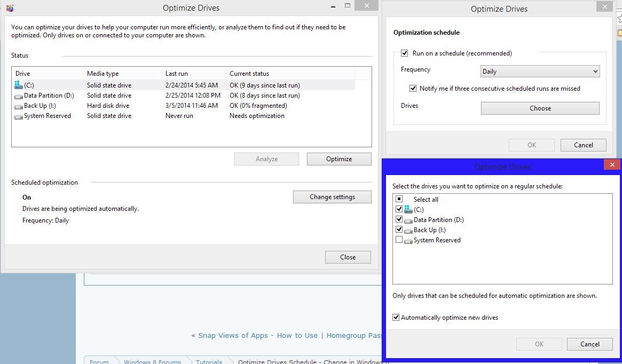Screen dimensions: 622x364
Task: Click the Optimize button
Action: coord(339,159)
